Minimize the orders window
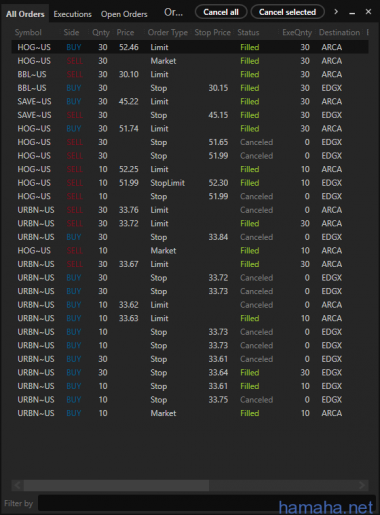 352,13
